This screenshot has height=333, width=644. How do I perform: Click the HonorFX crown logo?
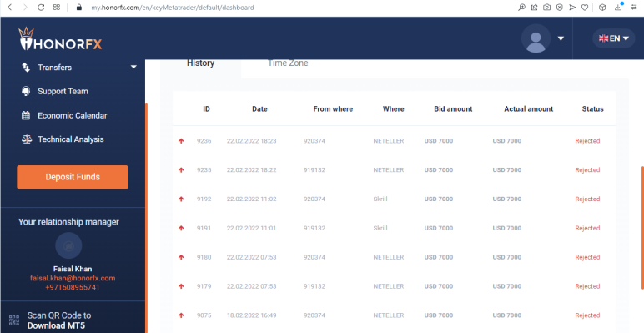pos(60,39)
